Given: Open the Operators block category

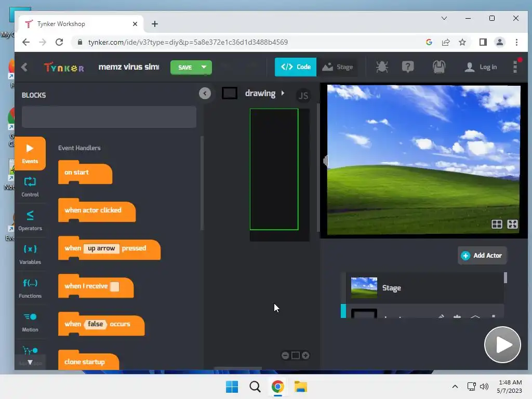Looking at the screenshot, I should pos(30,220).
